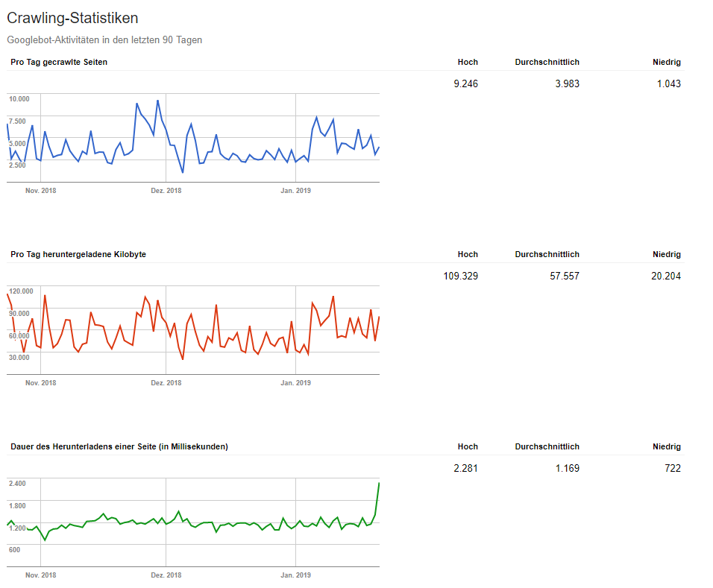The width and height of the screenshot is (713, 588).
Task: Click the Niedrig value 20.204
Action: click(666, 276)
